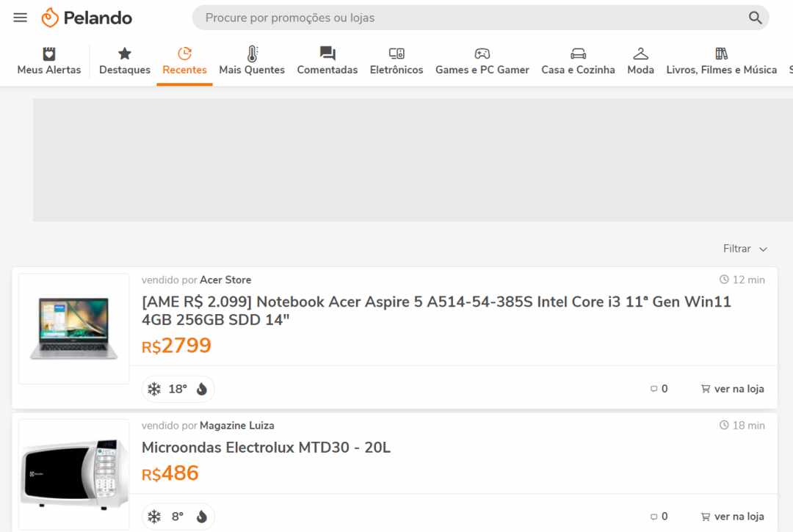The height and width of the screenshot is (532, 793).
Task: Open comments for Electrolux microwave deal
Action: [659, 517]
